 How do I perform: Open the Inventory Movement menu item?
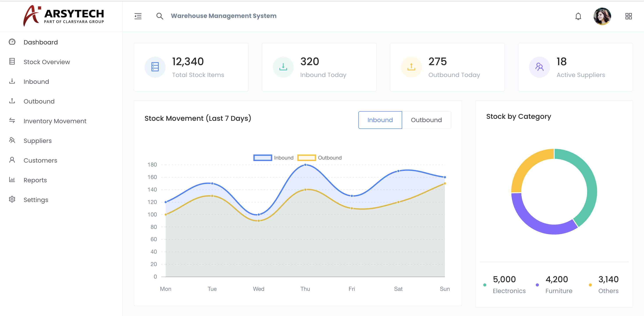pos(55,121)
